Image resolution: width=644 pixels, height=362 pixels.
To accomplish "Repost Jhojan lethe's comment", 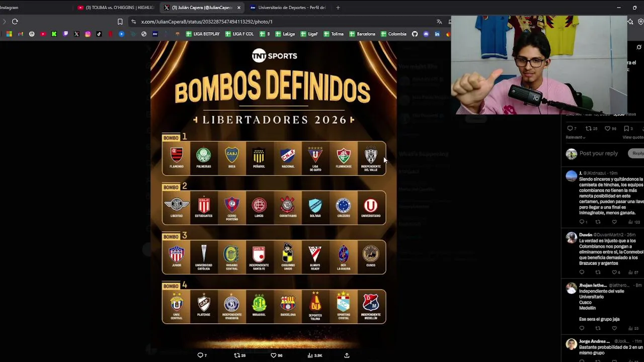I will (x=598, y=328).
